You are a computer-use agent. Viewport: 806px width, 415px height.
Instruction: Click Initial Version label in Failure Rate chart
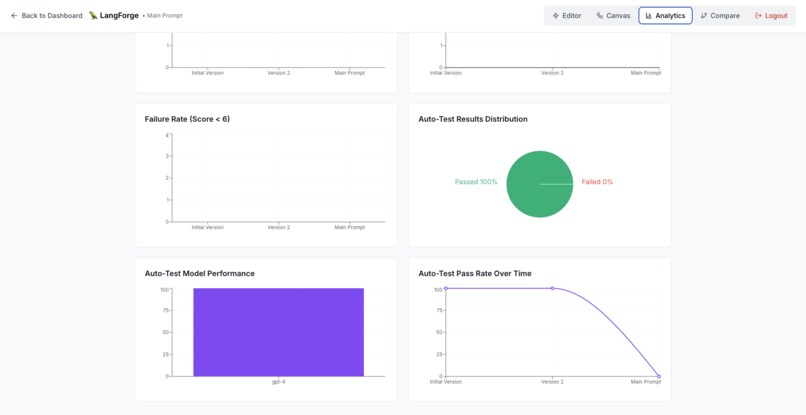coord(208,227)
